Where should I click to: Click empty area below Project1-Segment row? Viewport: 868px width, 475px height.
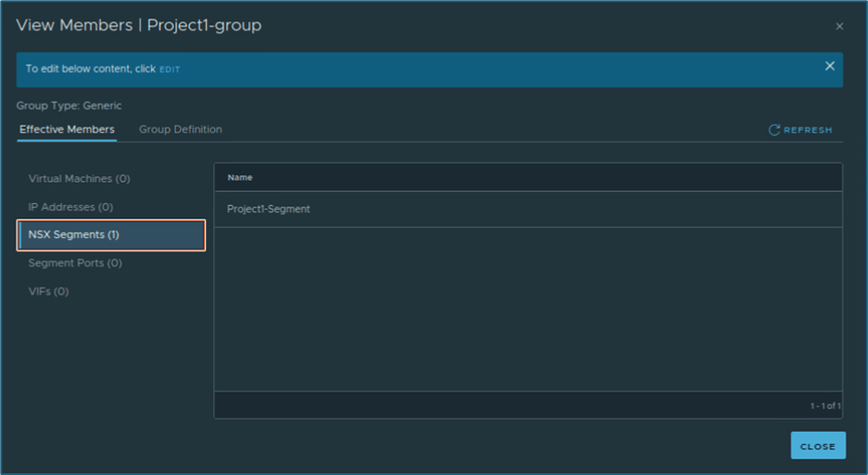point(528,308)
